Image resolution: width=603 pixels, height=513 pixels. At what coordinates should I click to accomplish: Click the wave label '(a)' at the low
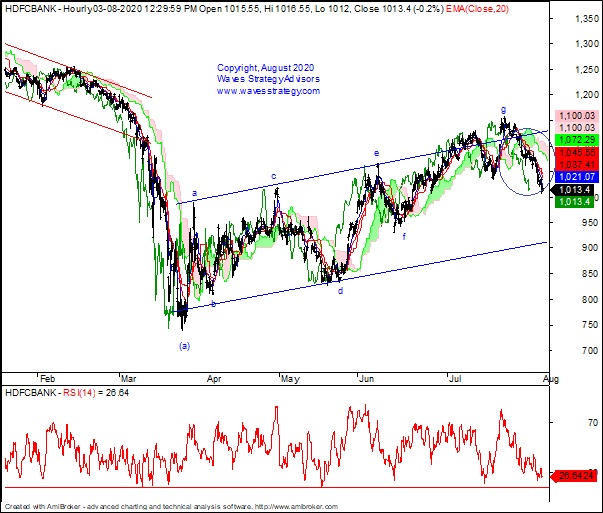184,346
